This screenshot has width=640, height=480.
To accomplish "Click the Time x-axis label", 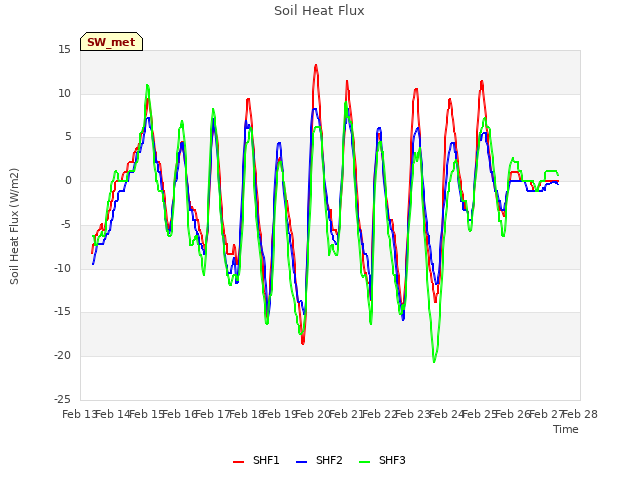I will pyautogui.click(x=566, y=429).
